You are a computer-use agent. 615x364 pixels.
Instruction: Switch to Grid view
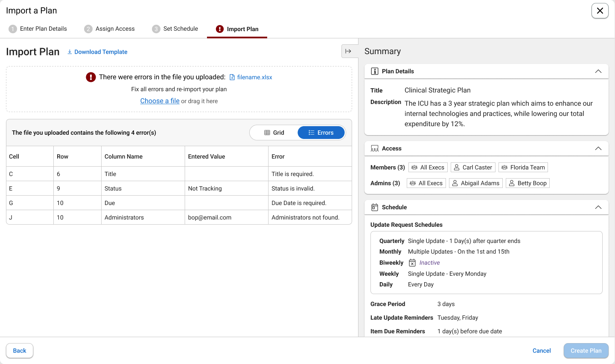pos(274,133)
